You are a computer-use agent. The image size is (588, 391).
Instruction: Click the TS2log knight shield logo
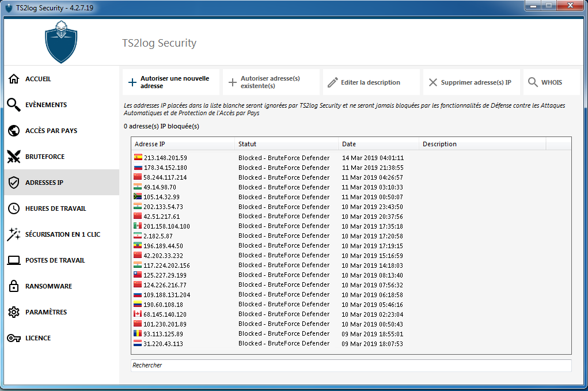point(61,42)
